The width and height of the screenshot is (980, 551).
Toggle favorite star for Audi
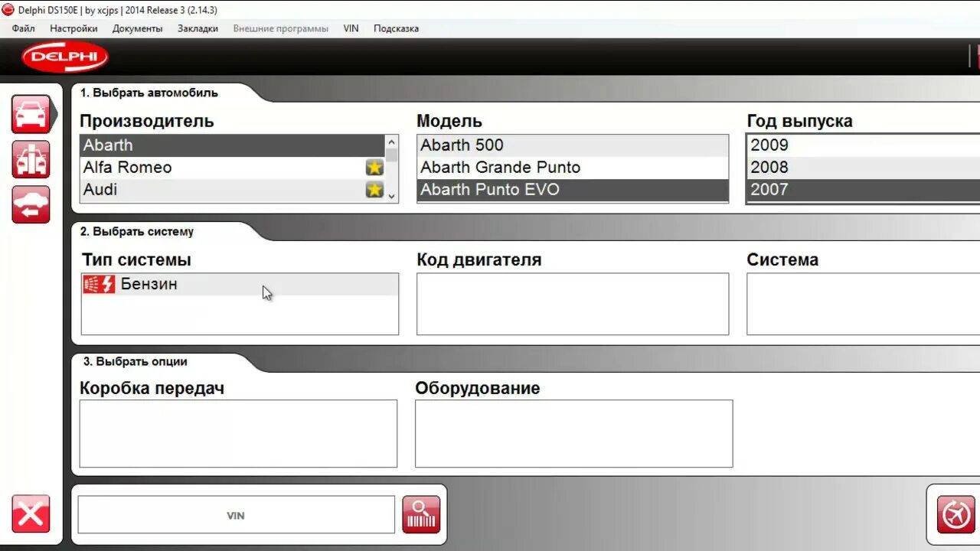[x=374, y=190]
